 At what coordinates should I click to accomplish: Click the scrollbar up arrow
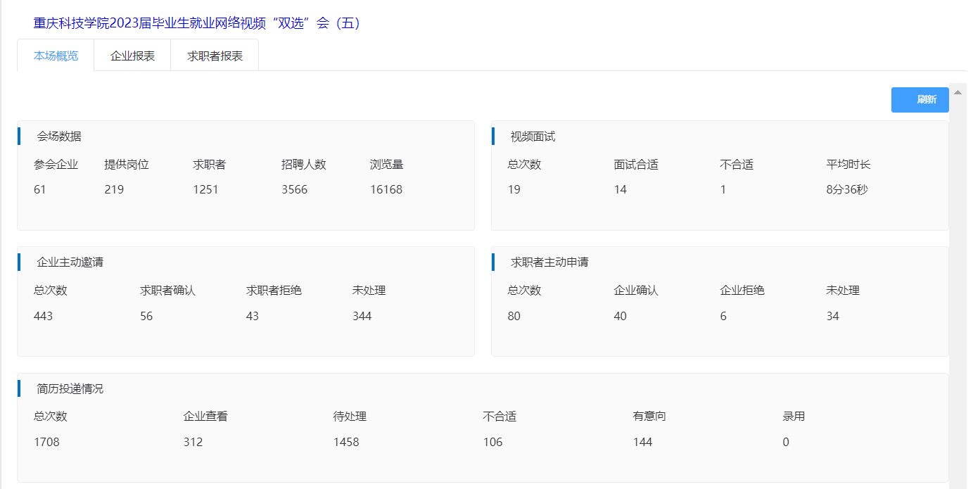[957, 92]
